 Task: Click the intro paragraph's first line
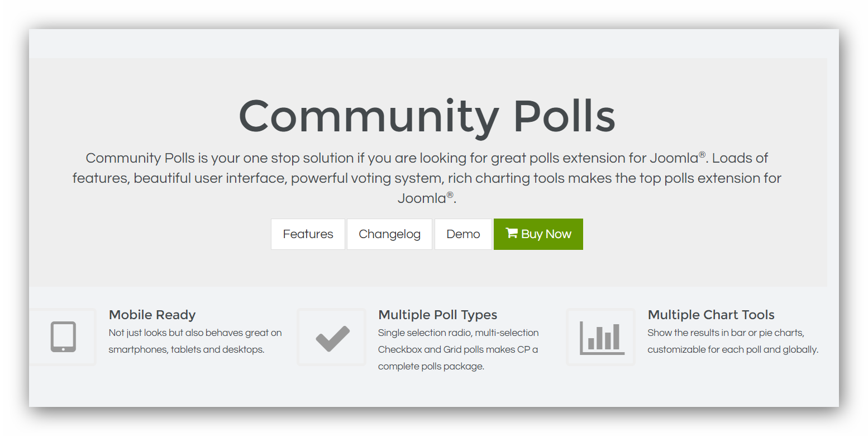tap(427, 158)
